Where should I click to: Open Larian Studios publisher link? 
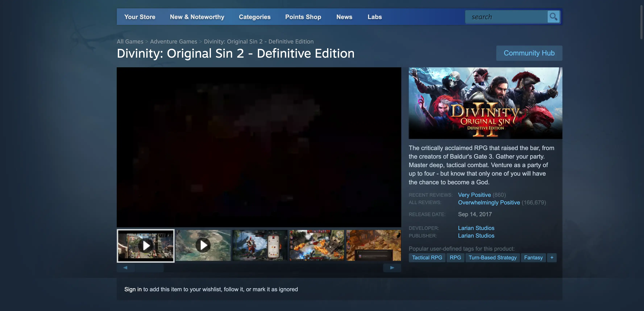tap(476, 235)
